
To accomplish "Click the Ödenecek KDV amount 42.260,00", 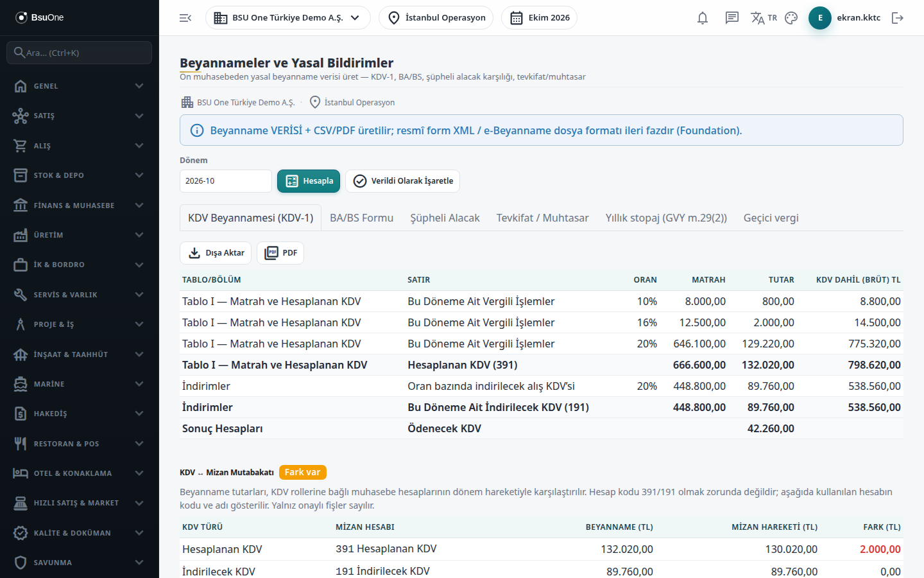I will [771, 428].
